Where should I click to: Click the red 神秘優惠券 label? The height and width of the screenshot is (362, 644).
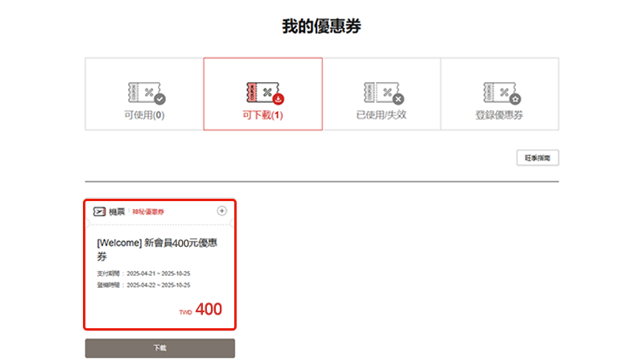pos(148,212)
